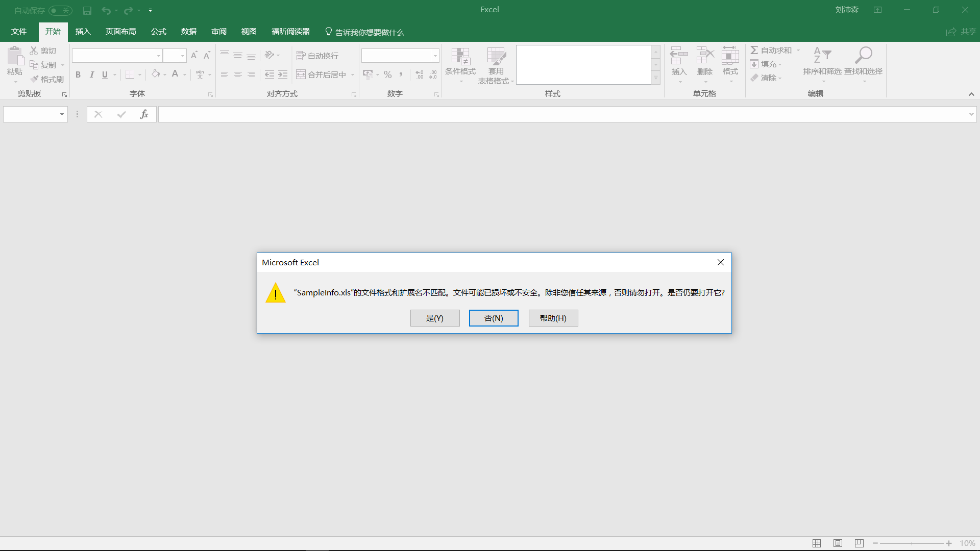
Task: Click the 单元格 Insert cells icon
Action: [679, 55]
